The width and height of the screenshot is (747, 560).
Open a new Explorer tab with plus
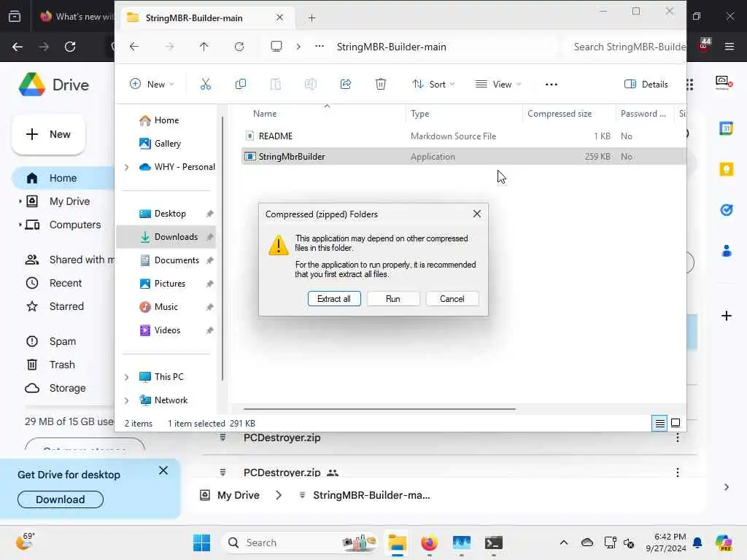311,18
